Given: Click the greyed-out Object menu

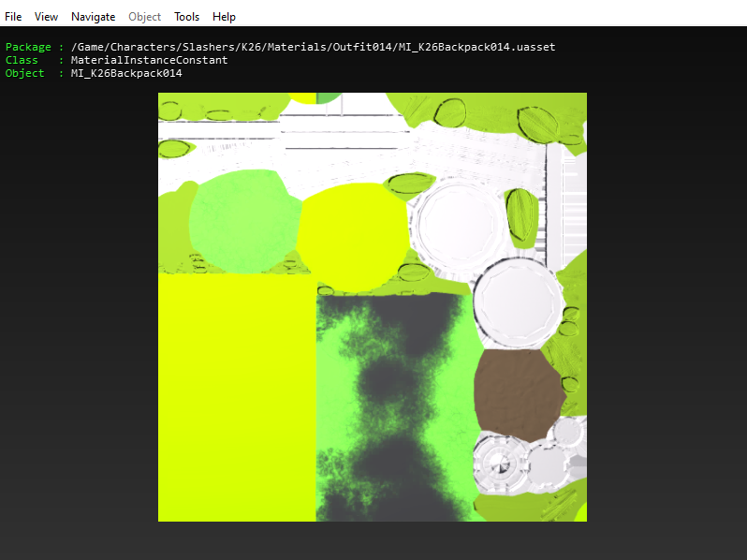Looking at the screenshot, I should (x=145, y=17).
